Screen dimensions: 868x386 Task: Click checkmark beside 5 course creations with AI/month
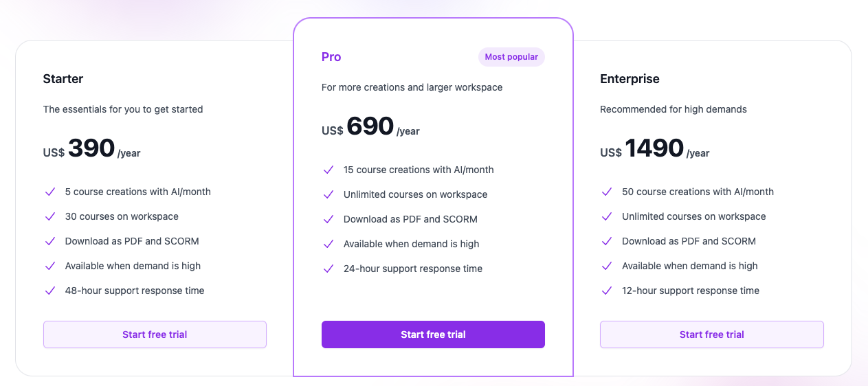pyautogui.click(x=49, y=192)
